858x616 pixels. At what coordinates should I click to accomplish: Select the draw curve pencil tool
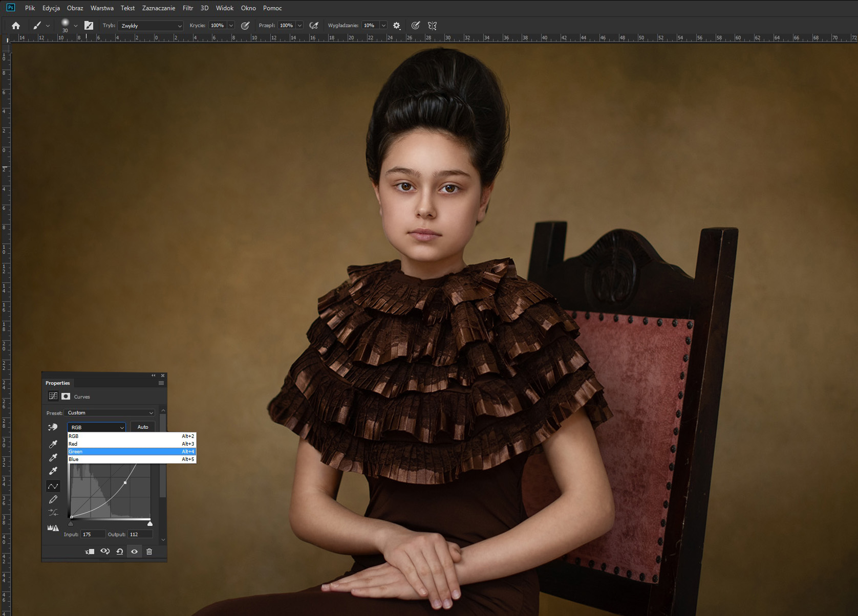53,499
